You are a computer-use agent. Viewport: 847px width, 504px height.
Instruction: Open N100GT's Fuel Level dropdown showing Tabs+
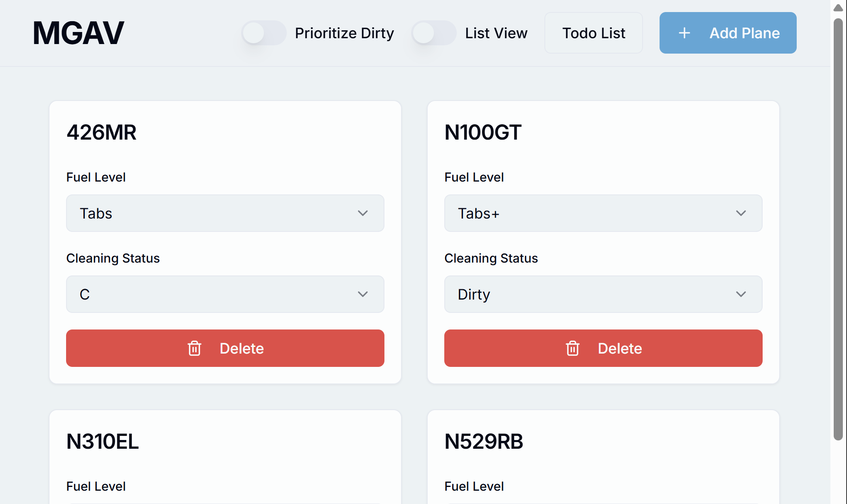point(603,213)
